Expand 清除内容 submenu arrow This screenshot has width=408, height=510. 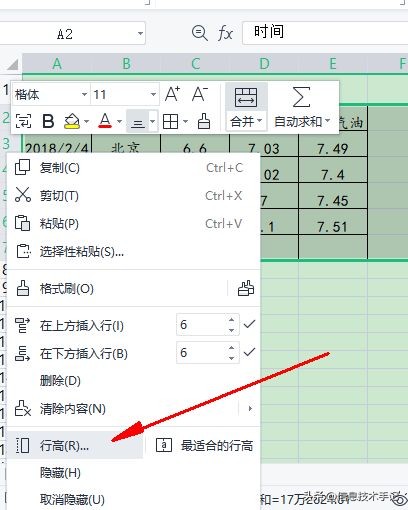[250, 409]
